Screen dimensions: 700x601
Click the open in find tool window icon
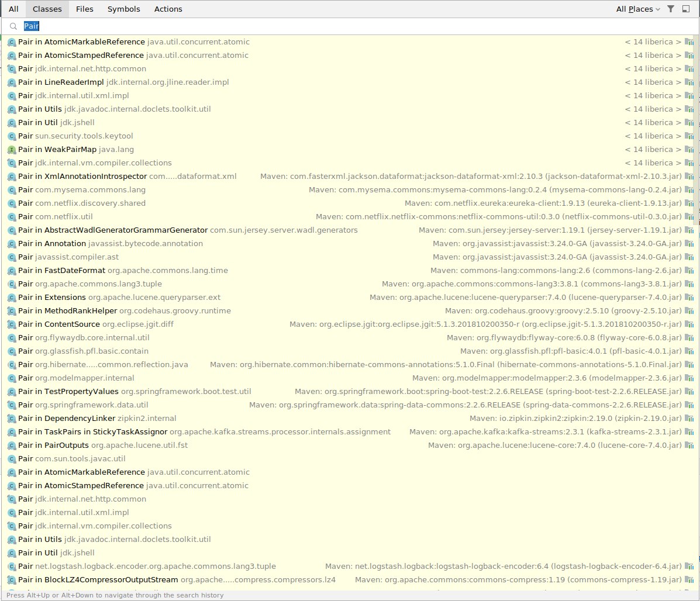click(x=686, y=9)
